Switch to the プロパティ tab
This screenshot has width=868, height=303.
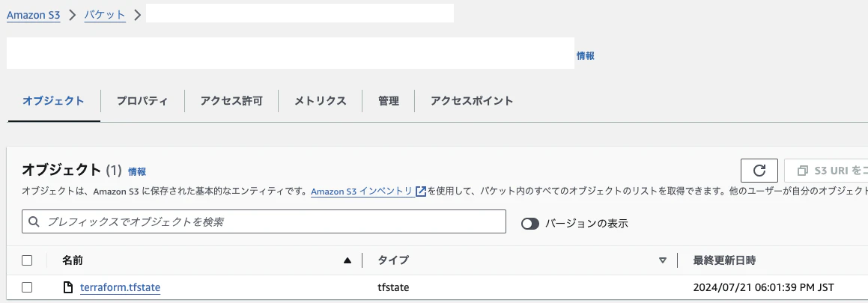[x=142, y=101]
